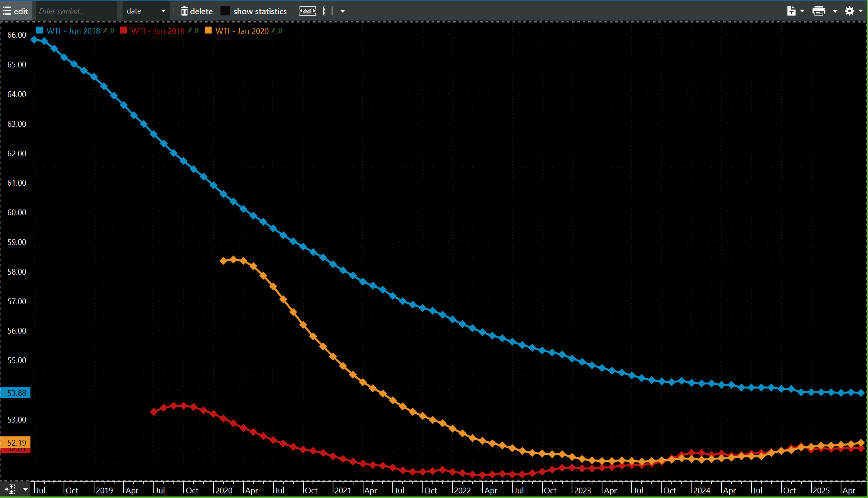The width and height of the screenshot is (868, 498).
Task: Open the date dropdown
Action: 146,11
